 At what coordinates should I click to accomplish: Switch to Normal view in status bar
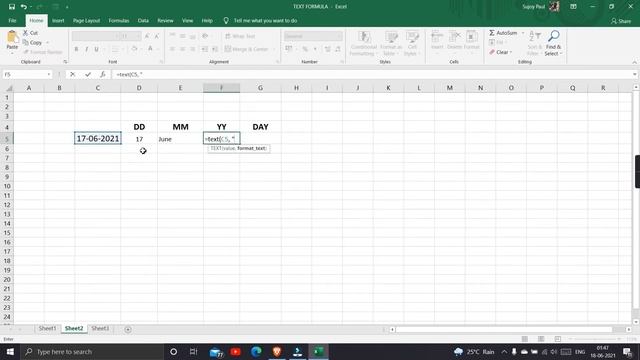pos(525,339)
